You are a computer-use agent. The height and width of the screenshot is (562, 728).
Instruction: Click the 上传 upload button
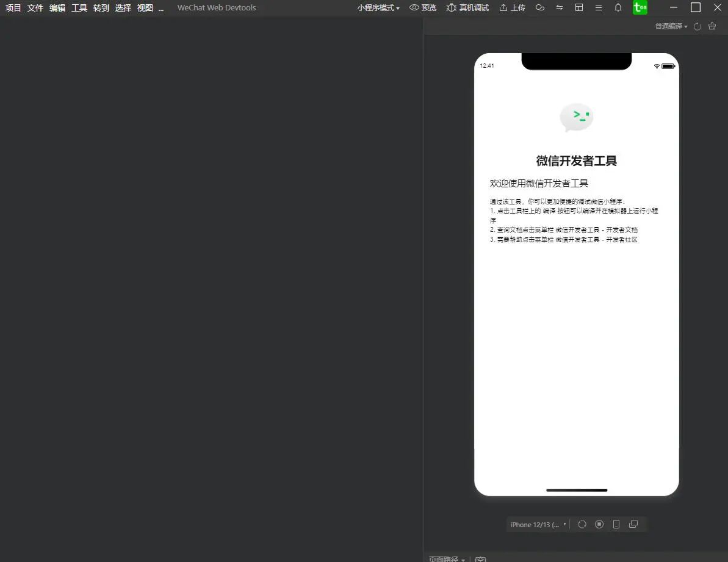coord(513,8)
